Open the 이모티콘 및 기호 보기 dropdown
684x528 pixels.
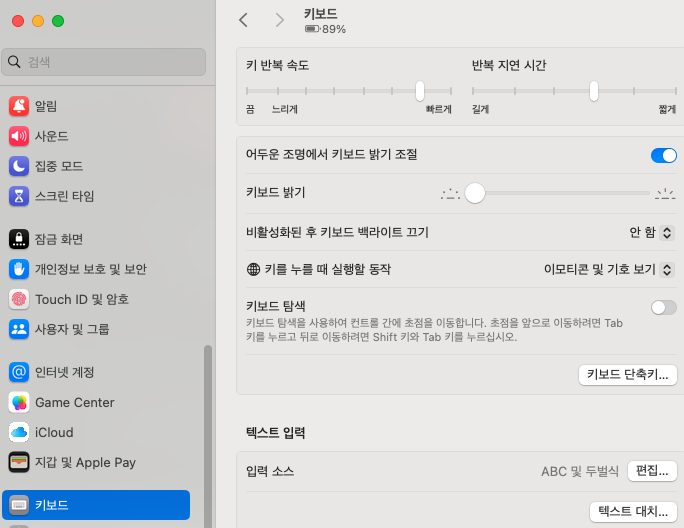(609, 269)
